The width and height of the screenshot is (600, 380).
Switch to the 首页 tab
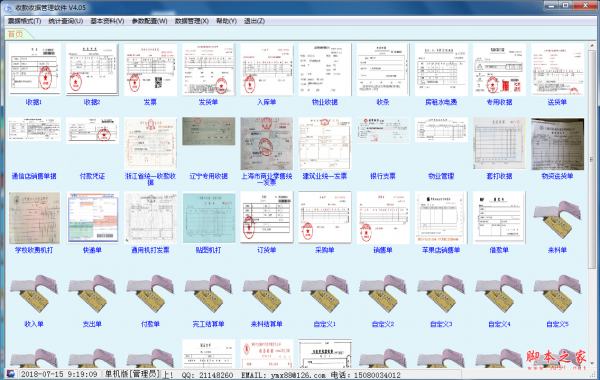tap(16, 34)
